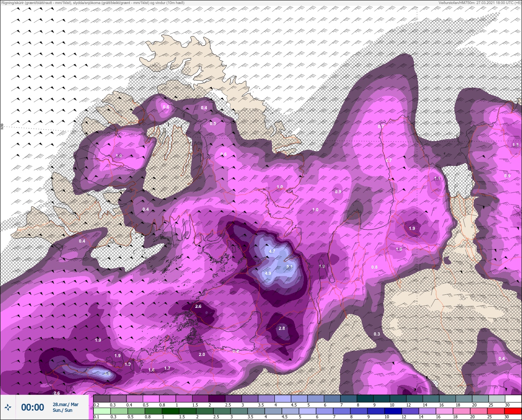Click the lower legend swatch starting at 10
The image size is (522, 420).
click(x=393, y=411)
